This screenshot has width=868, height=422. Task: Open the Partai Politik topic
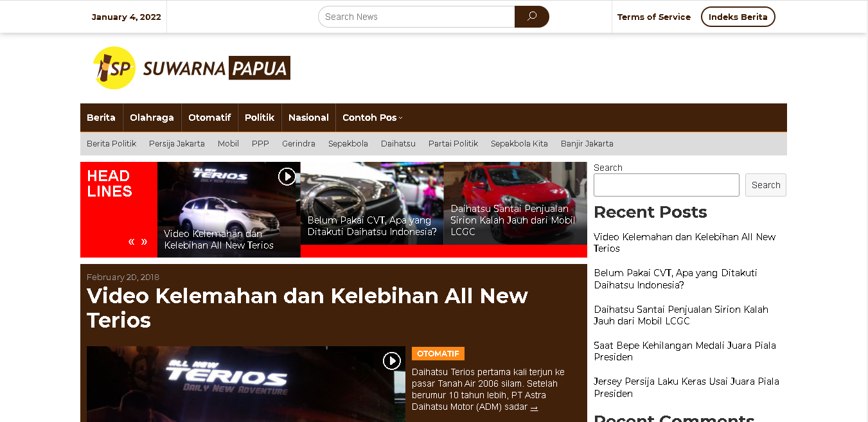coord(453,144)
